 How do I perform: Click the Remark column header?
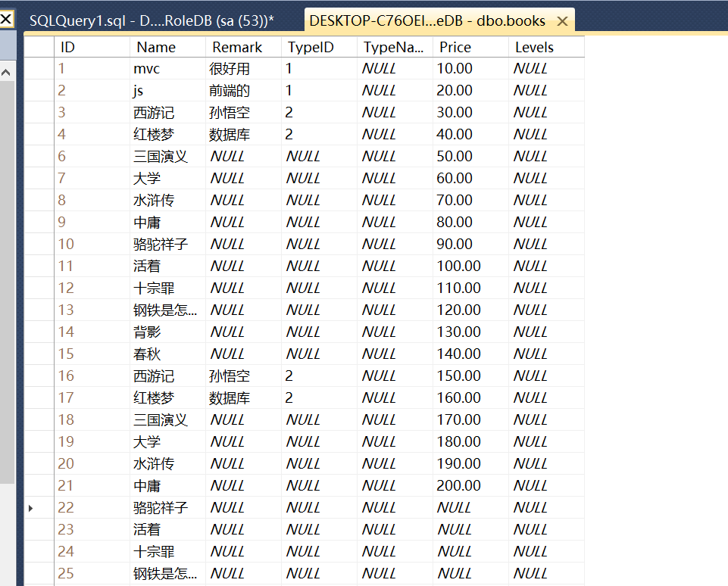click(243, 48)
